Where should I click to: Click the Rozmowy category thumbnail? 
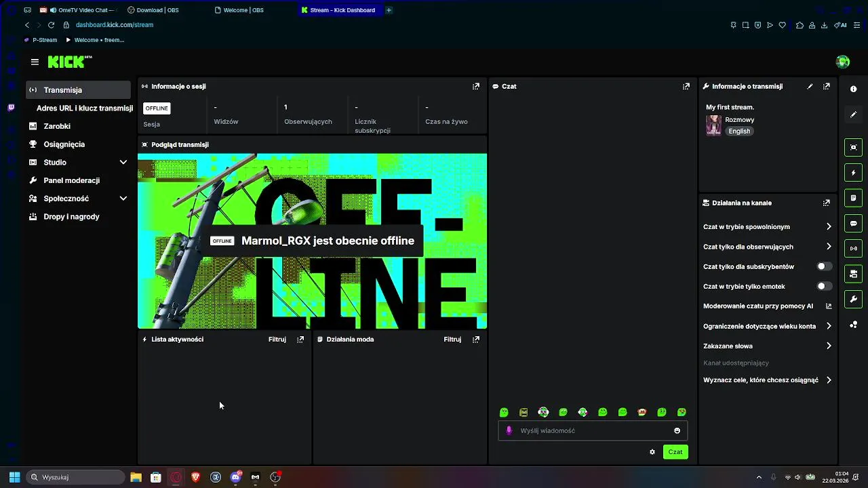(x=713, y=125)
